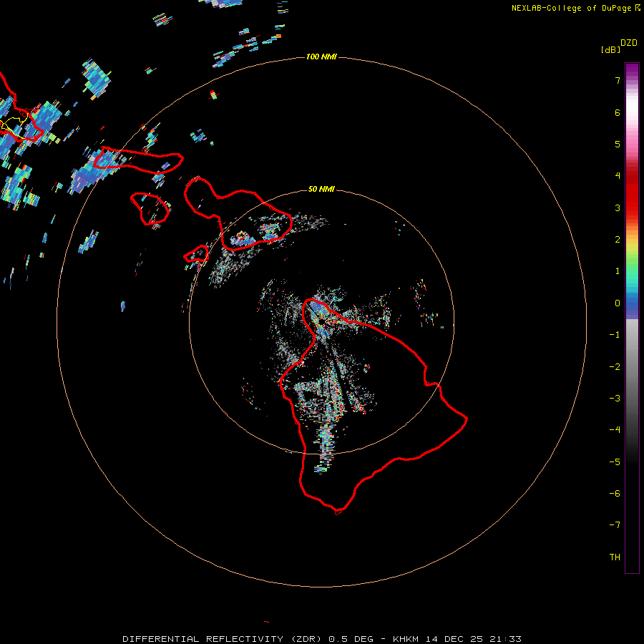
Task: Click the 21:33 timestamp in the caption
Action: 505,639
